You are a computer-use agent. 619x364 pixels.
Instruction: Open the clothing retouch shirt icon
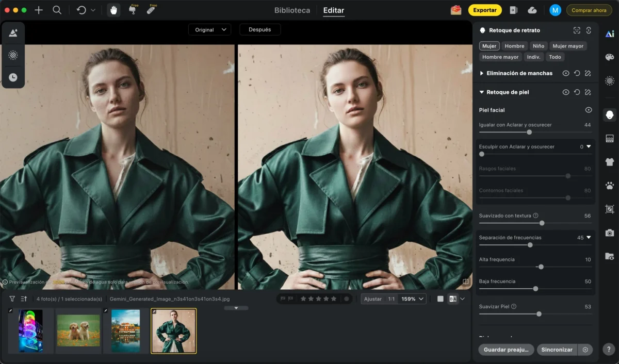point(610,162)
